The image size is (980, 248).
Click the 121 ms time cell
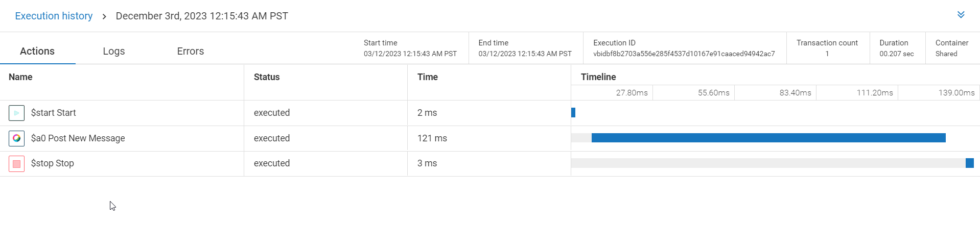(x=432, y=138)
